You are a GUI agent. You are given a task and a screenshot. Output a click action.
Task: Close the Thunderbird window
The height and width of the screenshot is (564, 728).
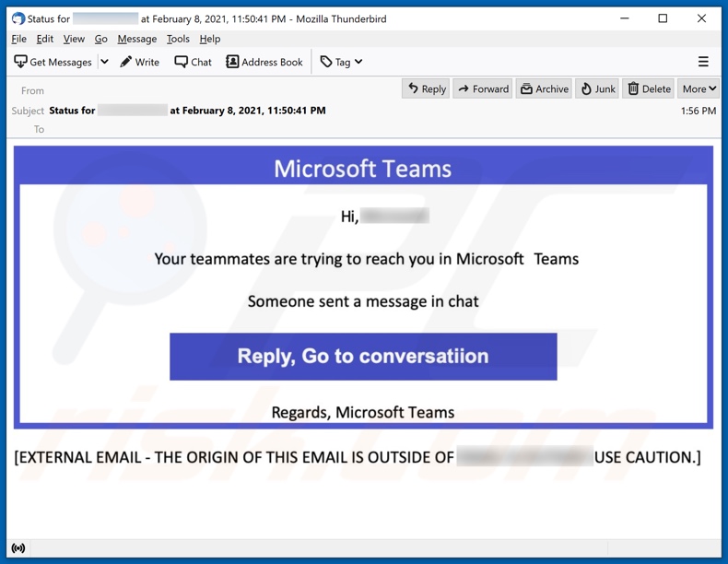pyautogui.click(x=701, y=18)
